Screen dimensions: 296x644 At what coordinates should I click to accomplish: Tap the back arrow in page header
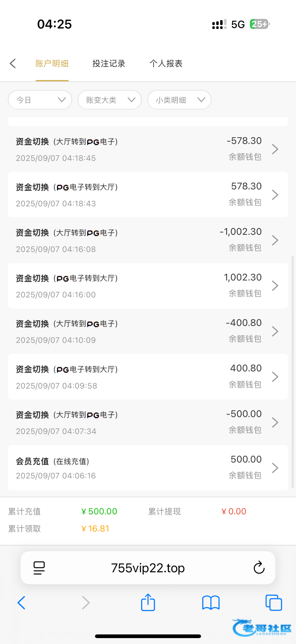point(13,64)
